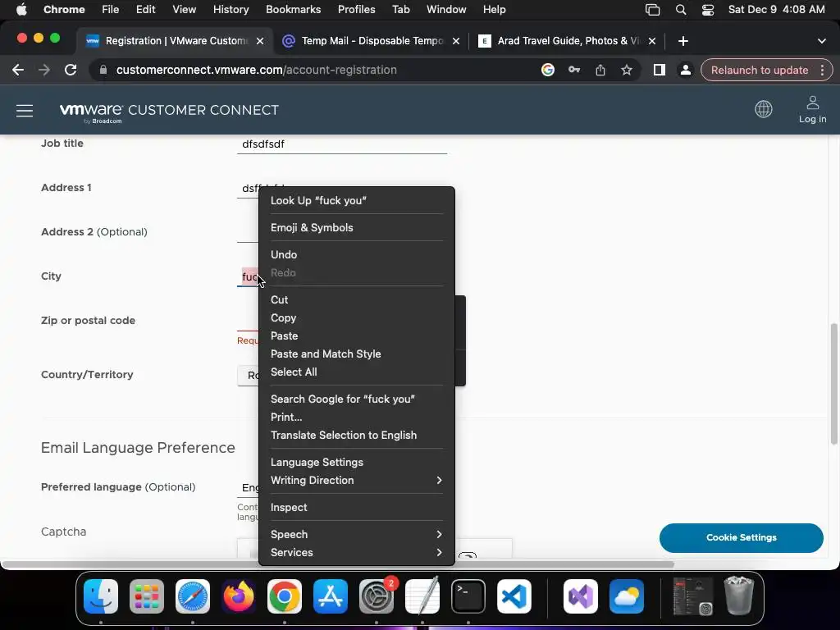Open the Google icon in the address bar
The height and width of the screenshot is (630, 840).
coord(547,71)
